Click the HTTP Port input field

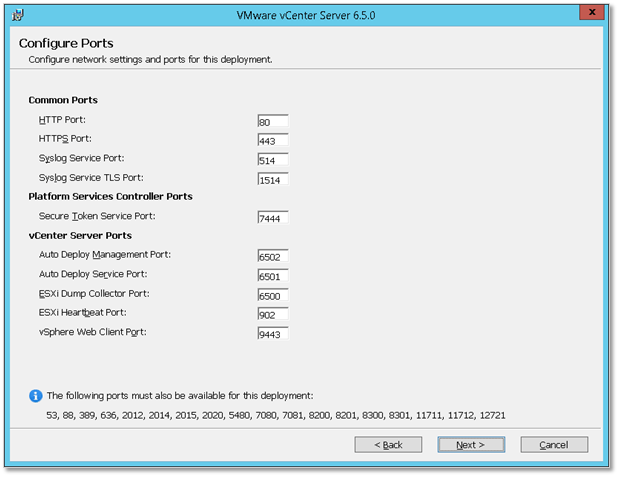pos(273,121)
